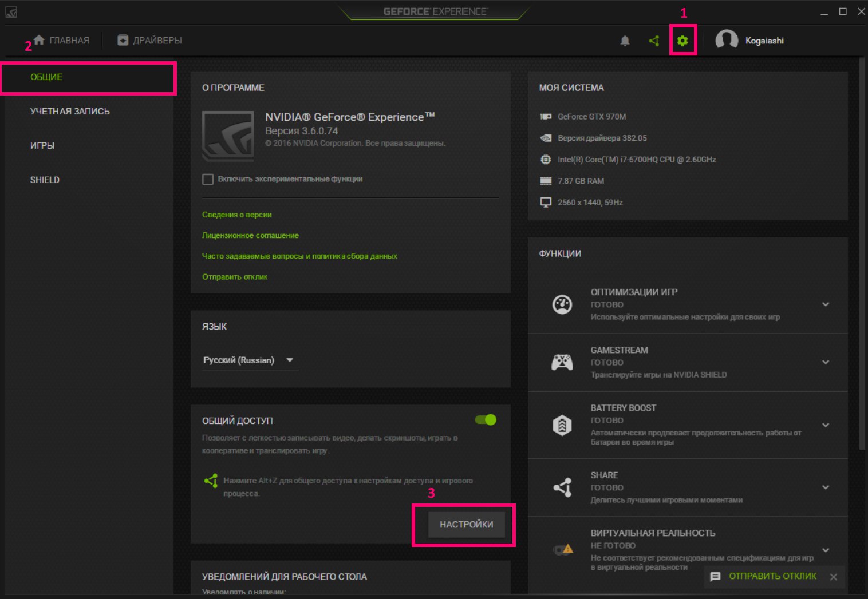Click the Battery Boost hexagon icon
The height and width of the screenshot is (599, 868).
(x=562, y=425)
